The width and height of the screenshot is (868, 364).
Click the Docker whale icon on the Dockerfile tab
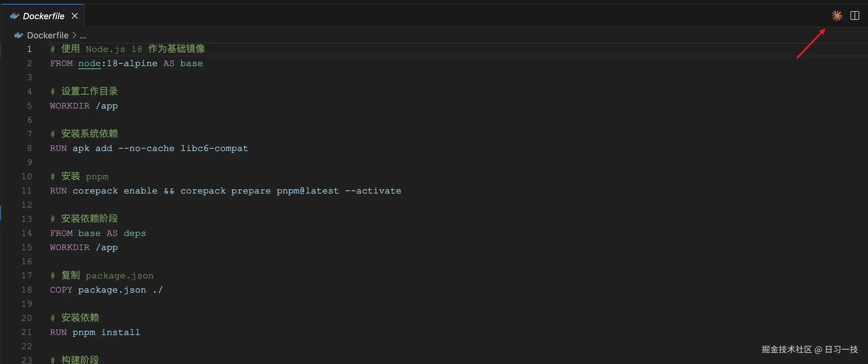tap(13, 16)
